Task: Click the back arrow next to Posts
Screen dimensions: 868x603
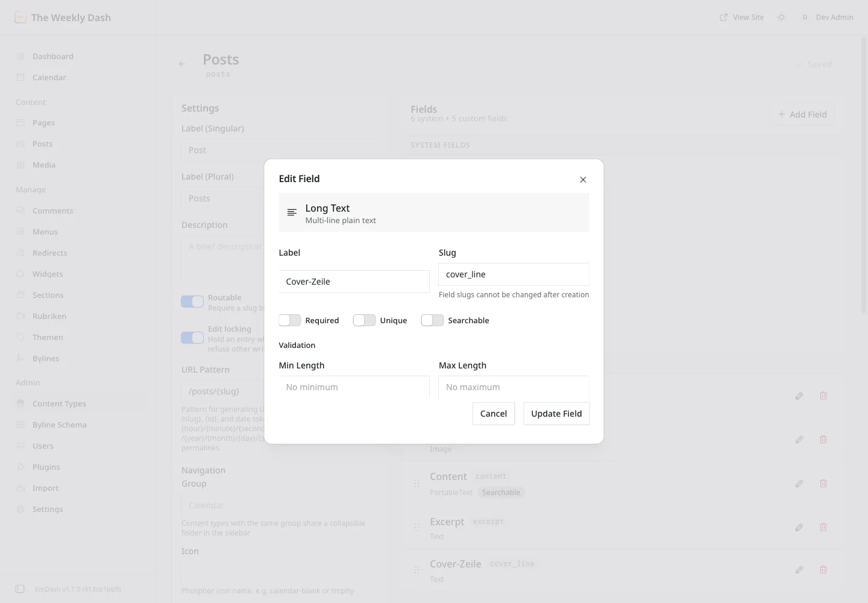Action: point(182,64)
